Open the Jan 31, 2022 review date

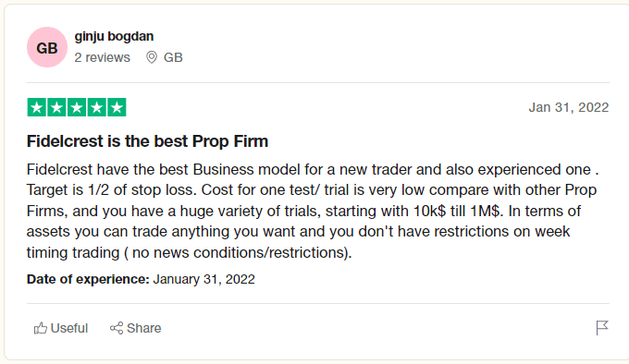569,107
